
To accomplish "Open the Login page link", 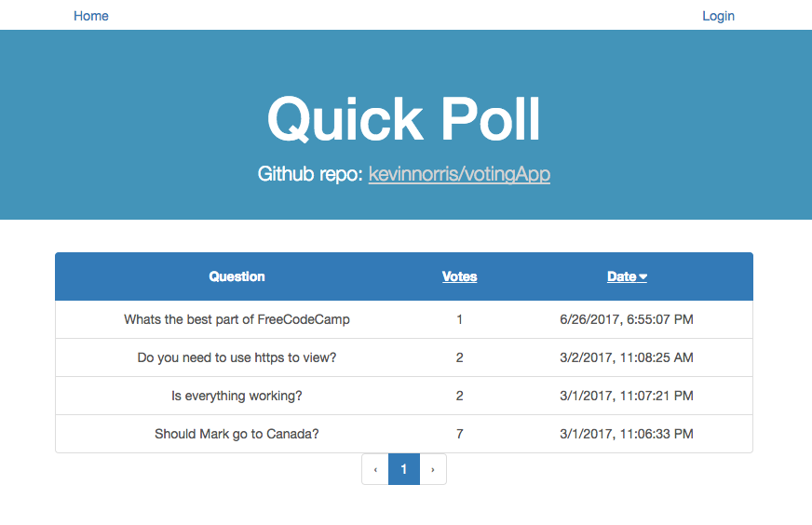I will (718, 16).
